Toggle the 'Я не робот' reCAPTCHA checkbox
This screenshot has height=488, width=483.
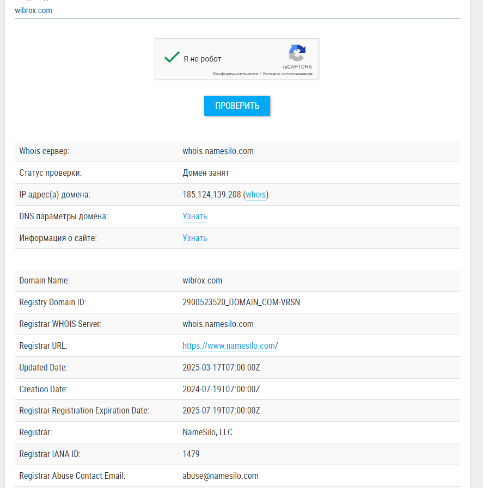coord(172,57)
